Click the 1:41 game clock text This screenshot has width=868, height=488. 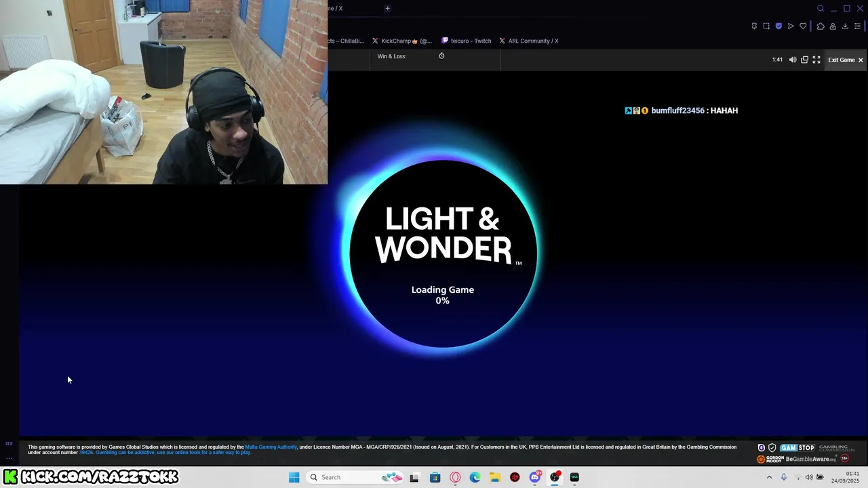pos(777,60)
